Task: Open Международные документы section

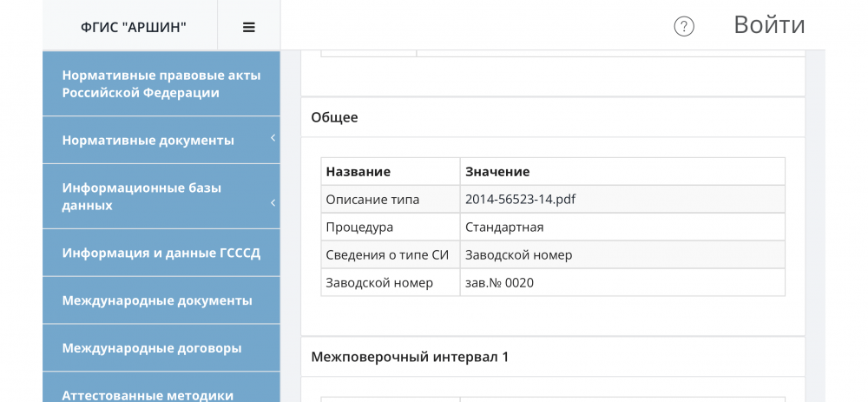Action: point(161,300)
